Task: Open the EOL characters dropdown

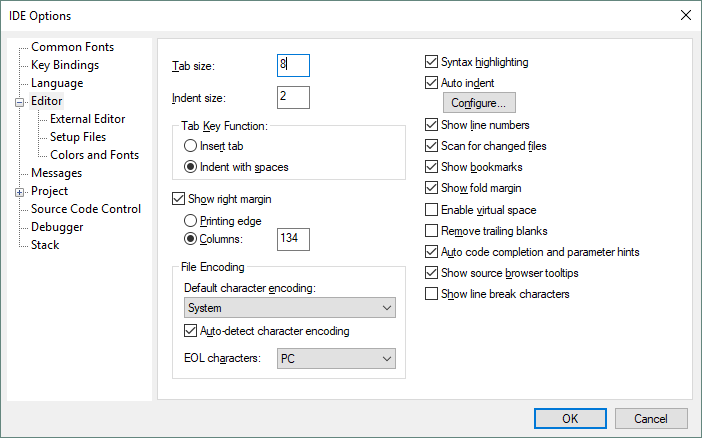Action: [x=335, y=358]
